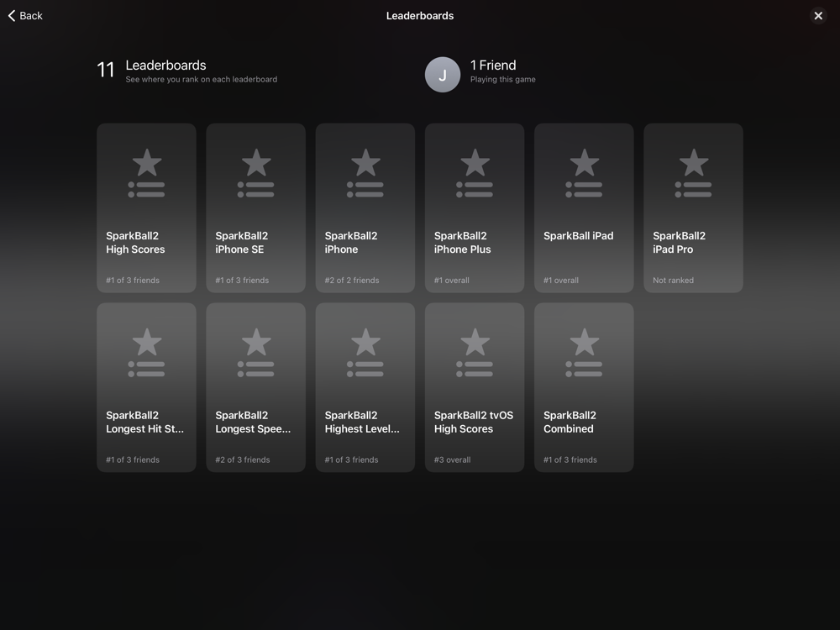Click the SparkBall2 High Scores leaderboard icon
This screenshot has height=630, width=840.
click(146, 173)
